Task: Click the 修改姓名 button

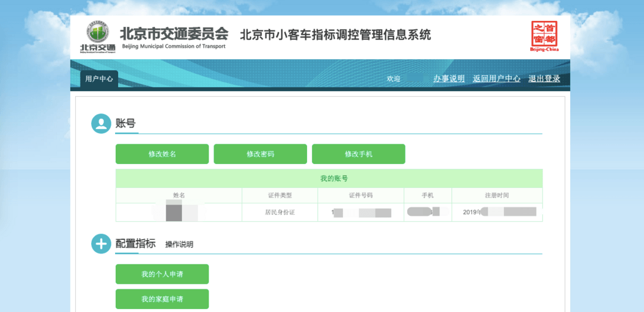Action: coord(162,154)
